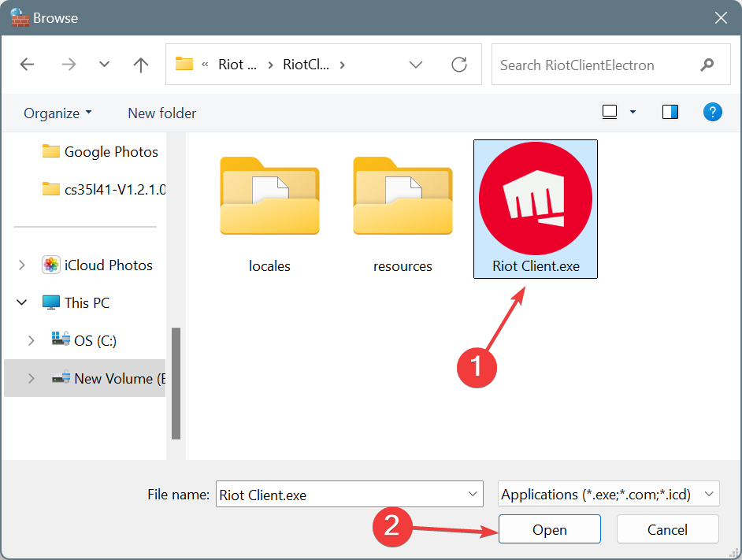
Task: Open iCloud Photos in the sidebar
Action: [98, 265]
